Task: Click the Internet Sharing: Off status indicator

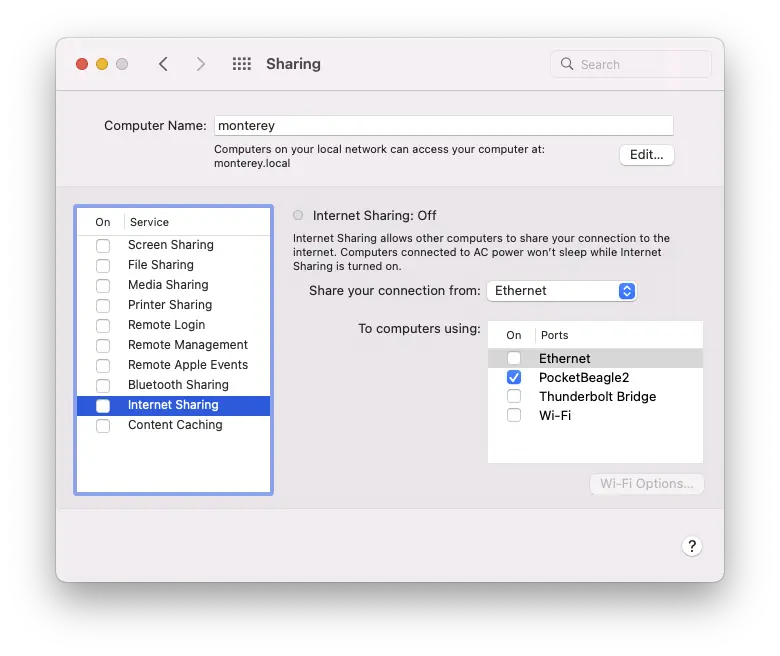Action: click(298, 215)
